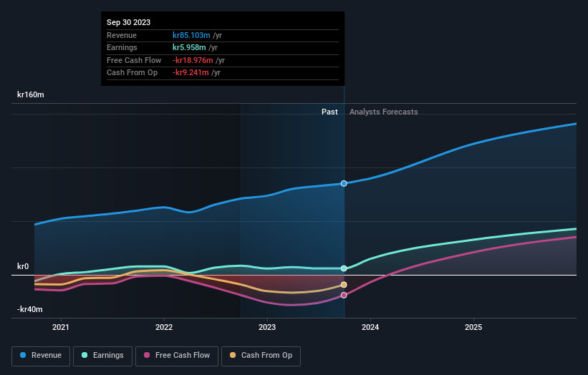Click the Free Cash Flow label in tooltip

click(x=134, y=60)
